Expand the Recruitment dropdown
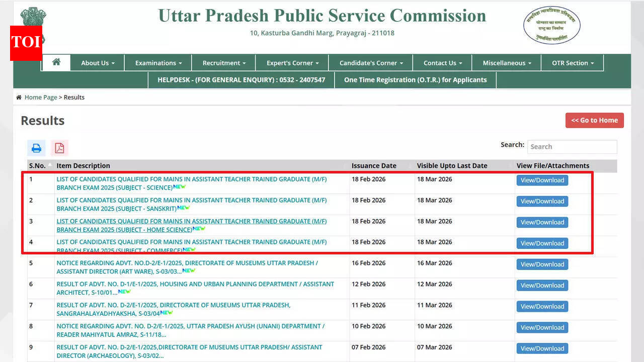 point(223,62)
